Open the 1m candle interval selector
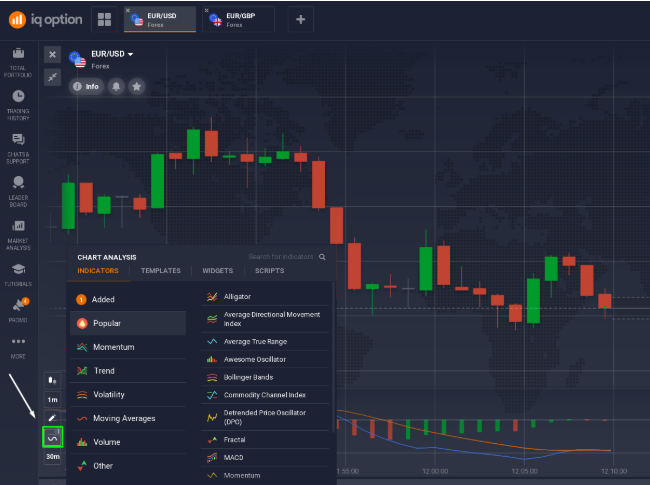650x485 pixels. (52, 399)
